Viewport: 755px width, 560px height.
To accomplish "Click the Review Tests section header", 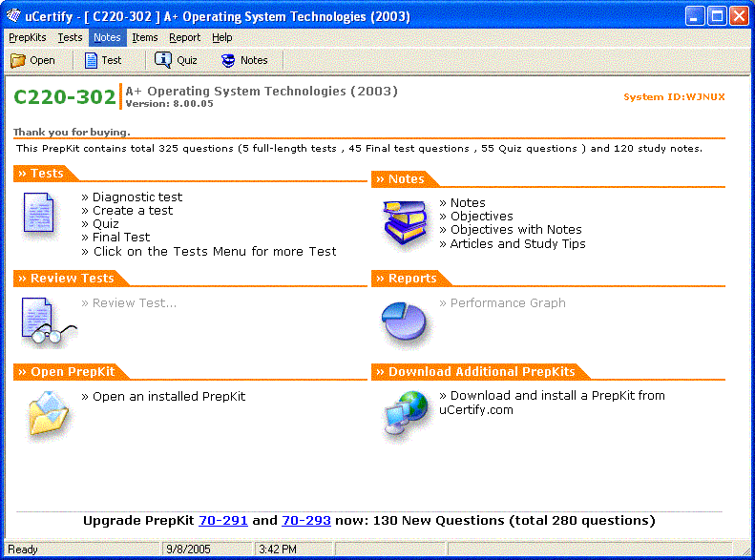I will (71, 278).
